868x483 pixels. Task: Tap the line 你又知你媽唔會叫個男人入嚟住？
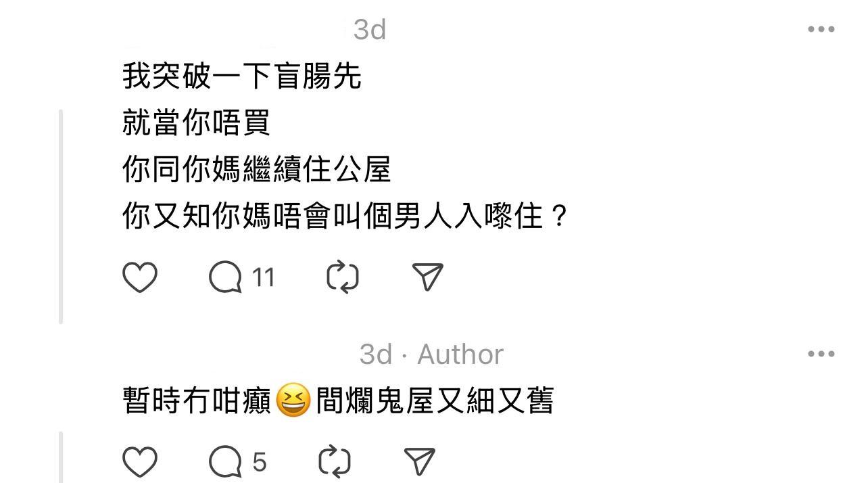(x=345, y=216)
